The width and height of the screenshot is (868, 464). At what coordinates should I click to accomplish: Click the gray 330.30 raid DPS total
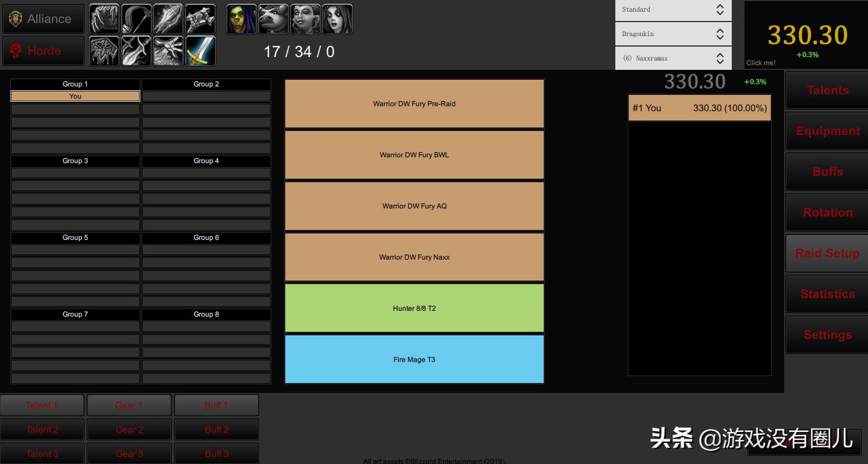(695, 82)
